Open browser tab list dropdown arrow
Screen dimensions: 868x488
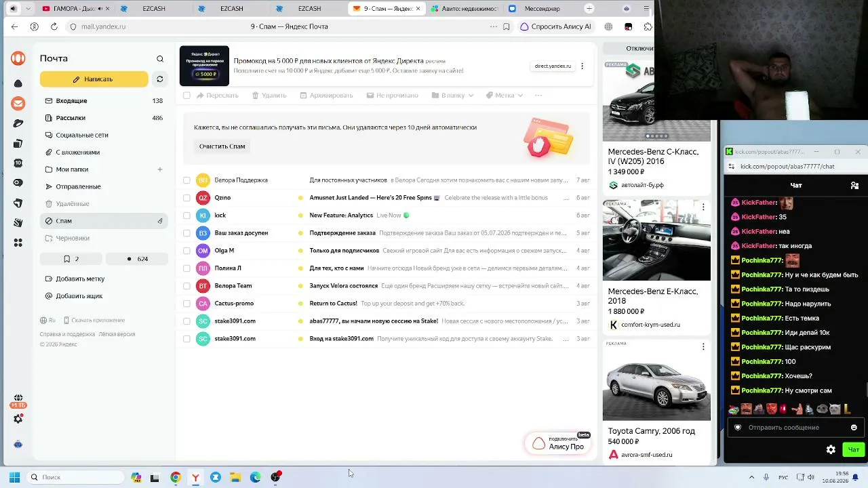28,9
